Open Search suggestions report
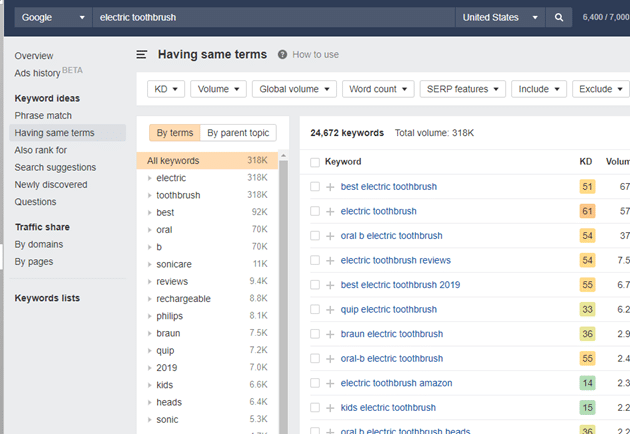The image size is (630, 434). tap(55, 167)
